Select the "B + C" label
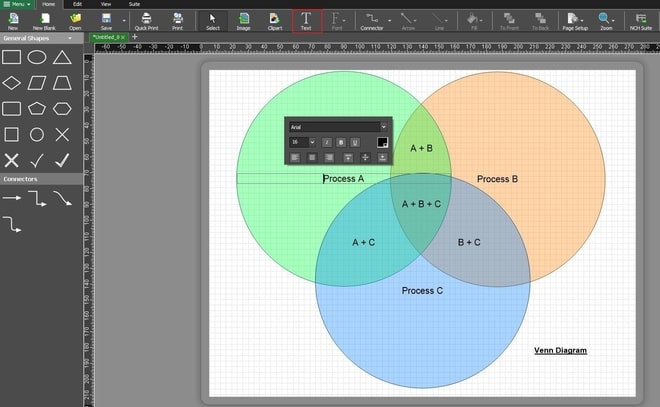The width and height of the screenshot is (660, 407). [469, 242]
